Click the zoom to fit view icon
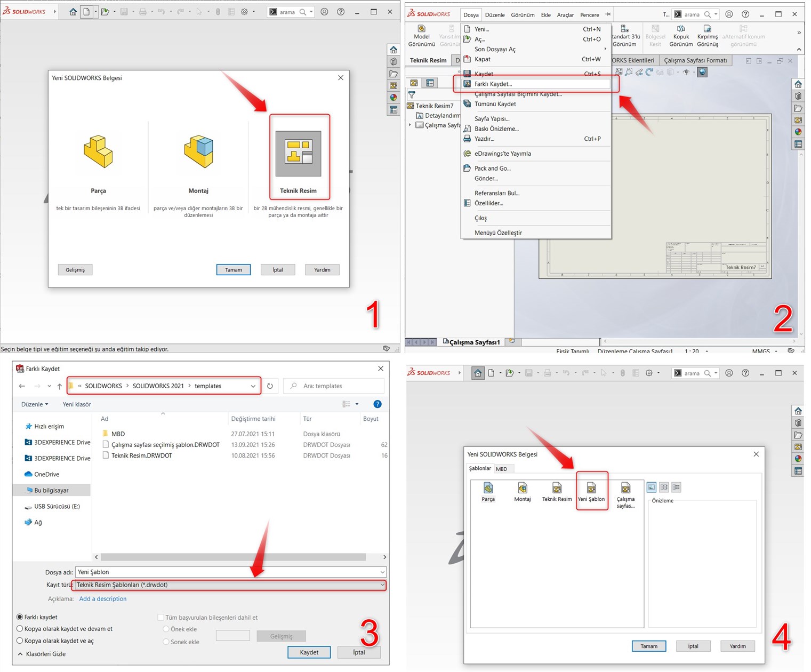The height and width of the screenshot is (672, 811). [x=619, y=72]
